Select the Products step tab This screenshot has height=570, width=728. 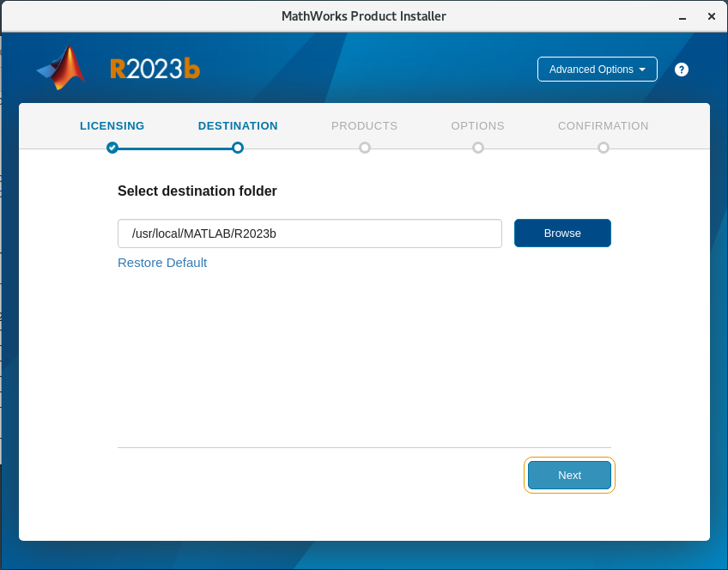point(365,126)
